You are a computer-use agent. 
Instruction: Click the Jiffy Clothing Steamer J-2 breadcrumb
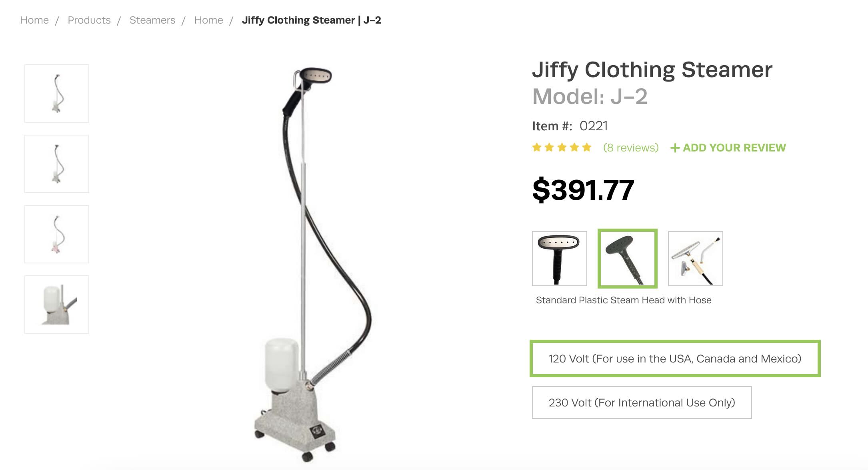[x=312, y=20]
